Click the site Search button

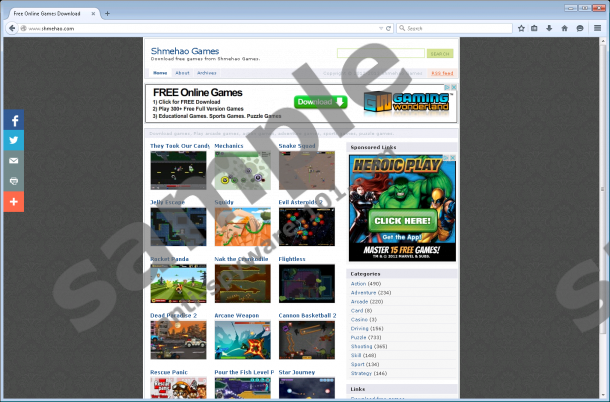440,53
